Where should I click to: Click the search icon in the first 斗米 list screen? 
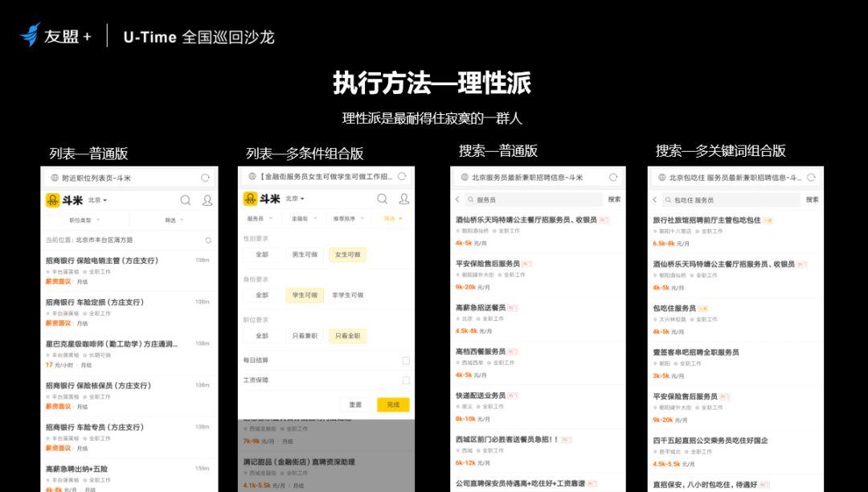click(x=186, y=200)
